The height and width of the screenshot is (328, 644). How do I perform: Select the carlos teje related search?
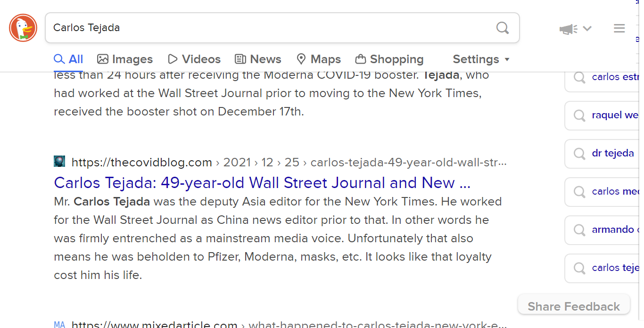[x=602, y=268]
